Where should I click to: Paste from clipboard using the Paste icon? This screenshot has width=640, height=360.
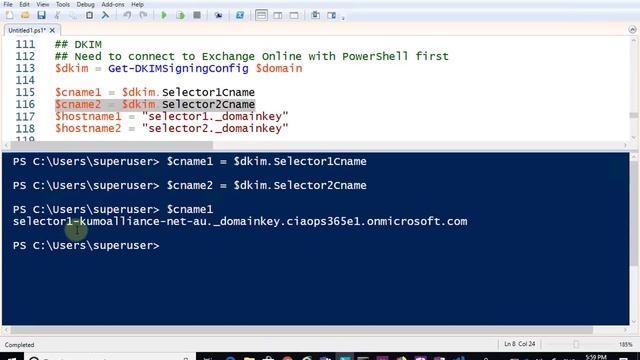pos(89,16)
